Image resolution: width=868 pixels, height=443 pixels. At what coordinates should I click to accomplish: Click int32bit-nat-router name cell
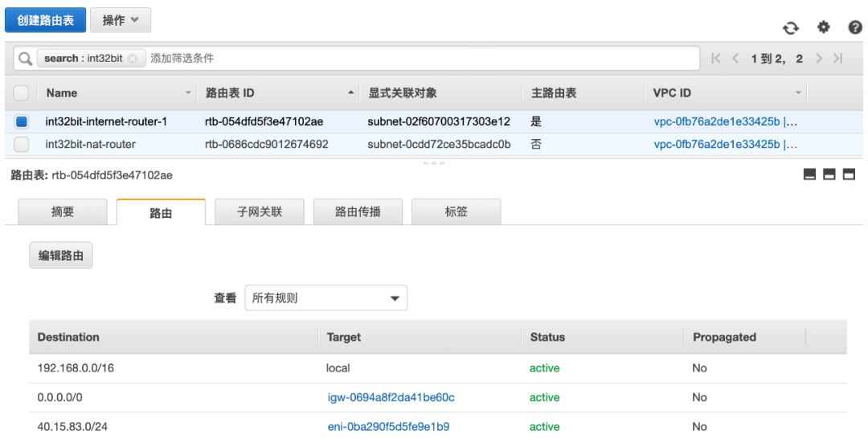click(x=90, y=145)
